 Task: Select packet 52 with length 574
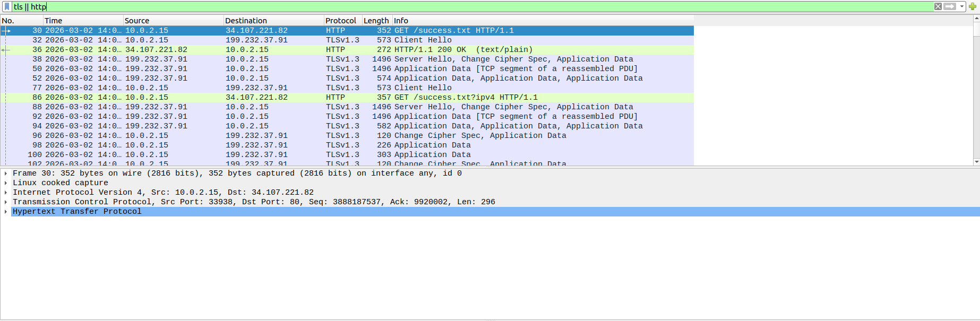347,79
